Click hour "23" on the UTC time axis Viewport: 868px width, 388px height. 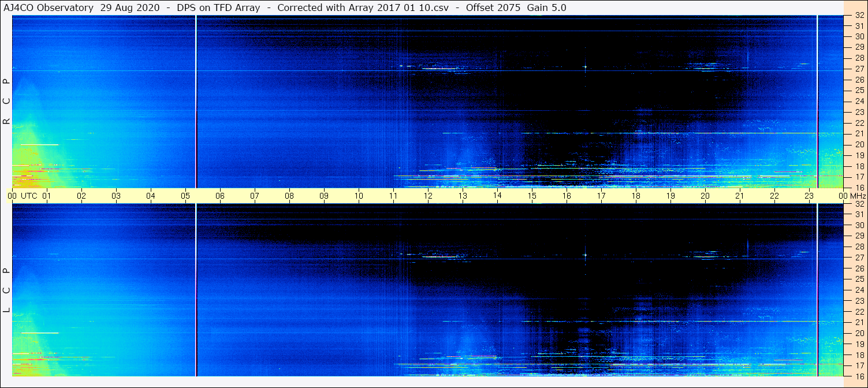point(809,196)
